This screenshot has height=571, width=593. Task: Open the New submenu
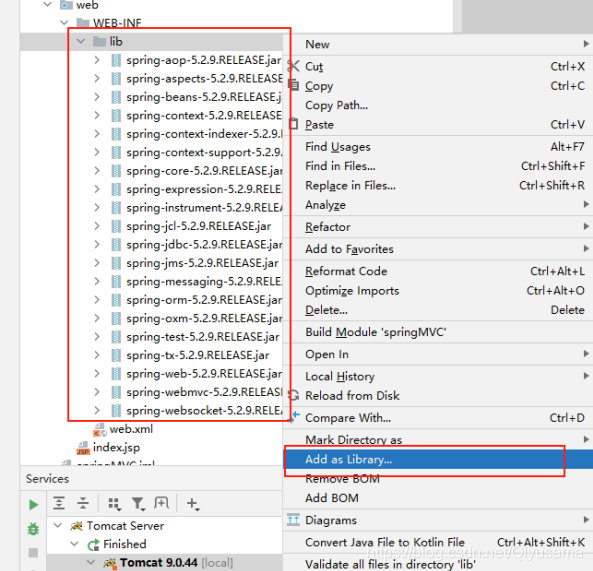click(x=438, y=44)
